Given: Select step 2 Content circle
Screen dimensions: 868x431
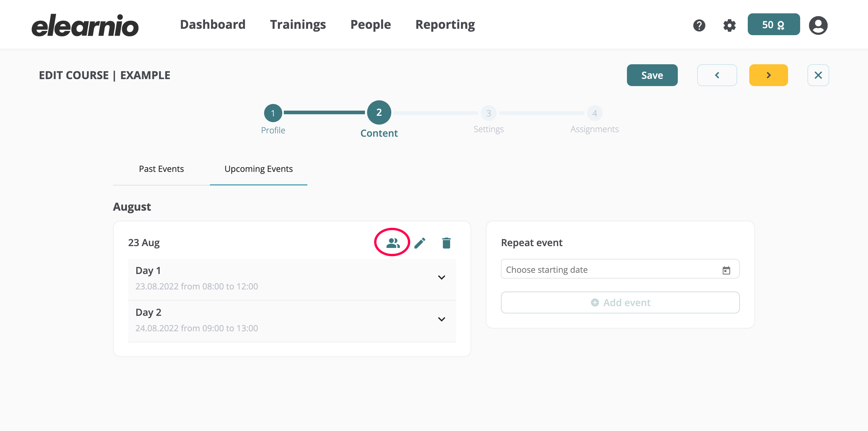Looking at the screenshot, I should pyautogui.click(x=379, y=112).
